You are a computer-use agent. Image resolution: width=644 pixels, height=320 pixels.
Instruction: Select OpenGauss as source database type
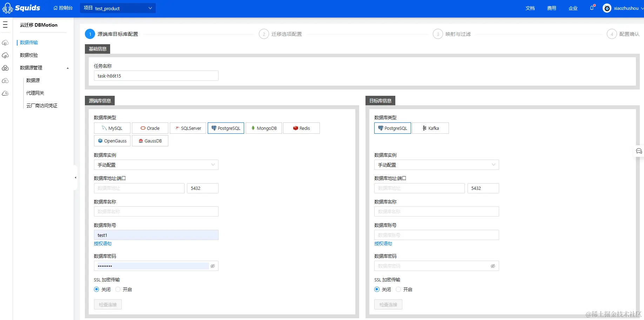[112, 141]
